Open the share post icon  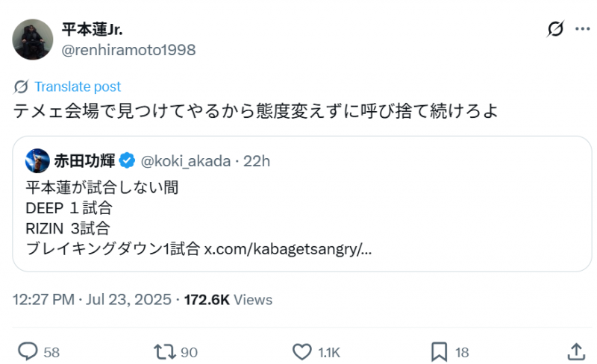point(576,351)
